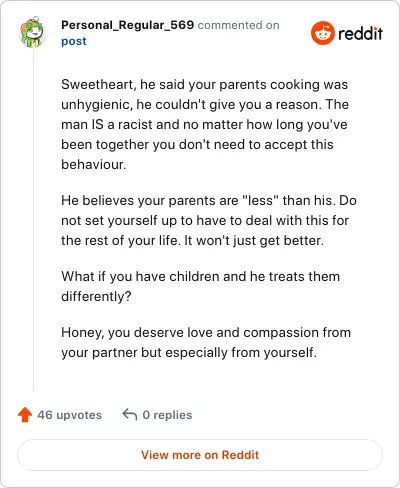Click the paragraph starting "He believes your parents"
The width and height of the screenshot is (400, 488).
[x=209, y=220]
